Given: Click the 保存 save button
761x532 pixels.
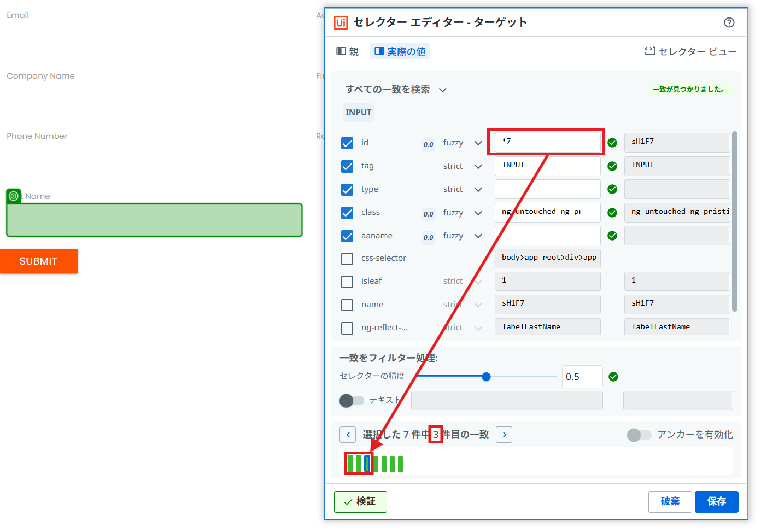Looking at the screenshot, I should click(717, 501).
